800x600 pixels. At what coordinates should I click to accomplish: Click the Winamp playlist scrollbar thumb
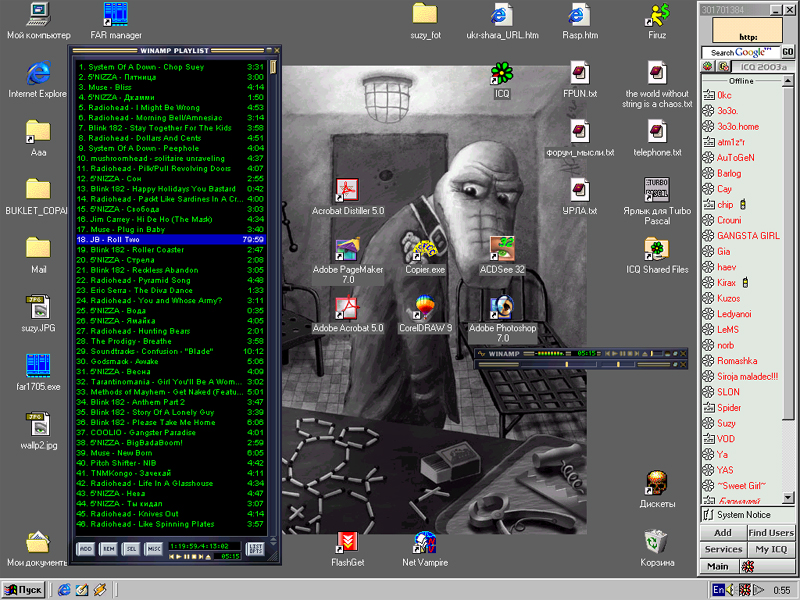click(x=273, y=67)
